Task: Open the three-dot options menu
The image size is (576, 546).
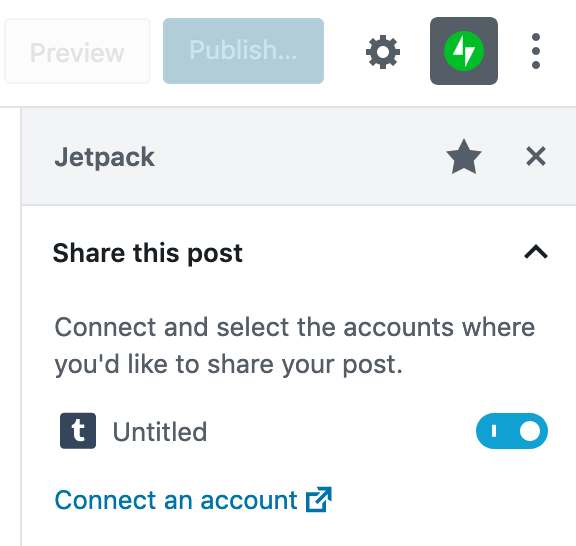Action: 536,51
